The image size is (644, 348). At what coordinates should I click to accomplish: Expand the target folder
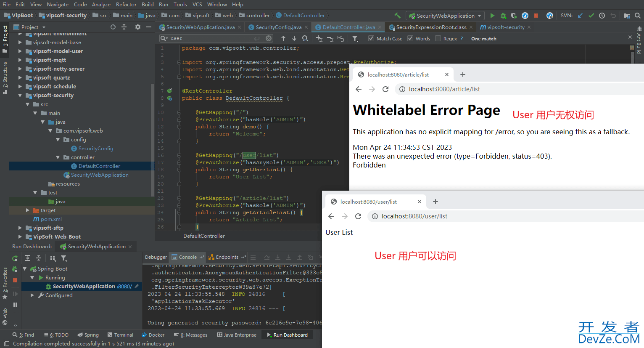pyautogui.click(x=27, y=210)
